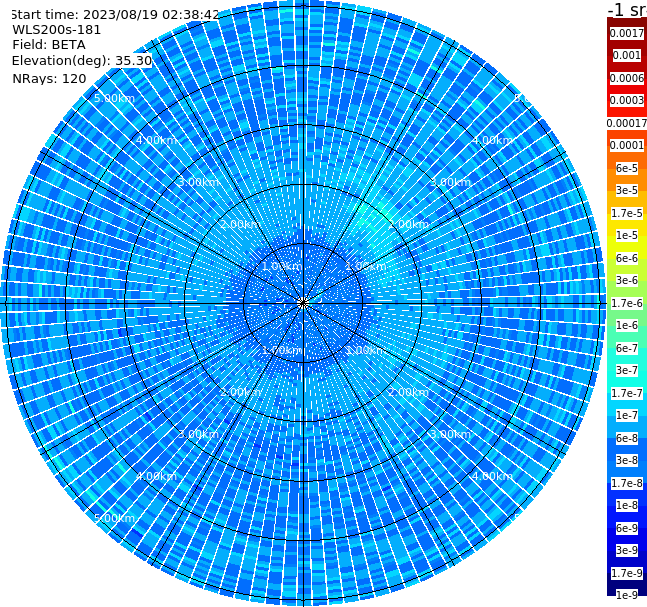Select the 3e-6 scale label
Screen dimensions: 647x607
click(627, 281)
